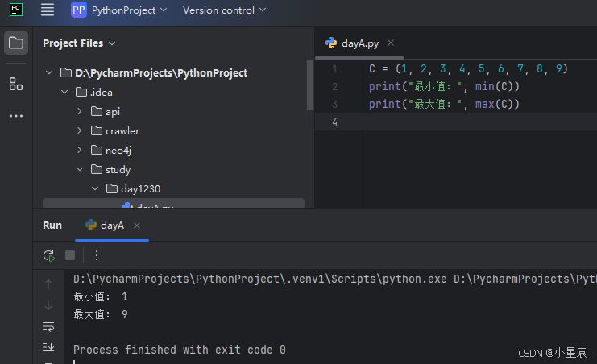Open the PythonProject dropdown
This screenshot has height=364, width=597.
click(118, 10)
